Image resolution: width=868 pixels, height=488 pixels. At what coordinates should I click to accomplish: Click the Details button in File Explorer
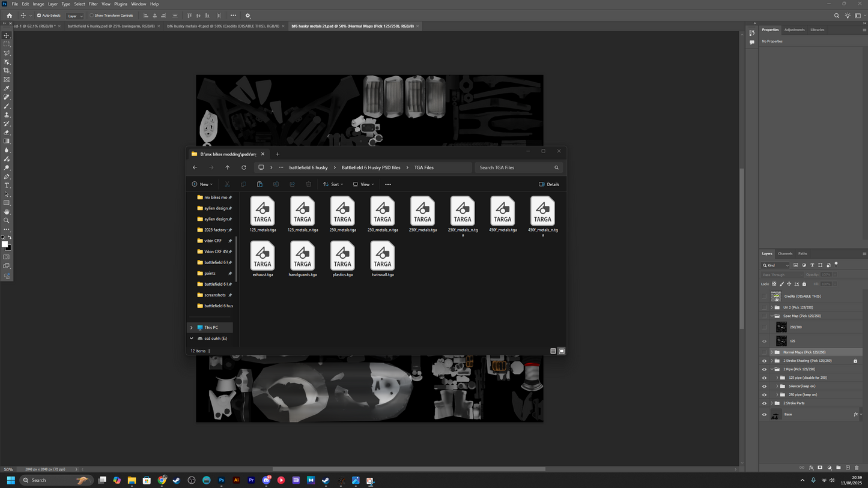[x=549, y=184]
